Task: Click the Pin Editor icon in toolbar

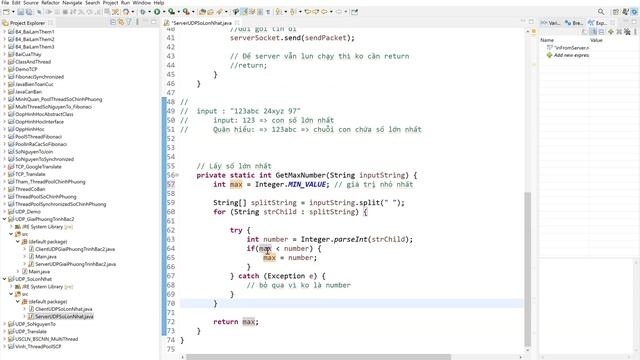Action: tap(354, 12)
